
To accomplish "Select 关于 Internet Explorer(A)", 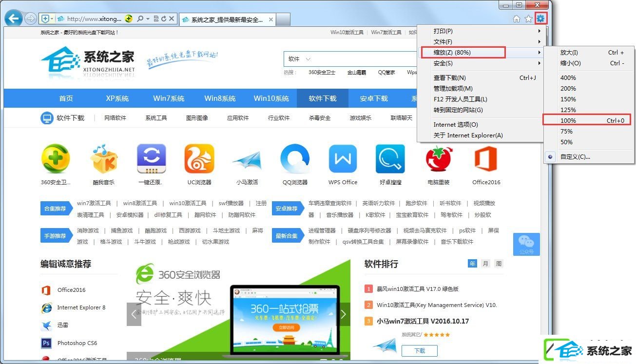I will (x=481, y=135).
